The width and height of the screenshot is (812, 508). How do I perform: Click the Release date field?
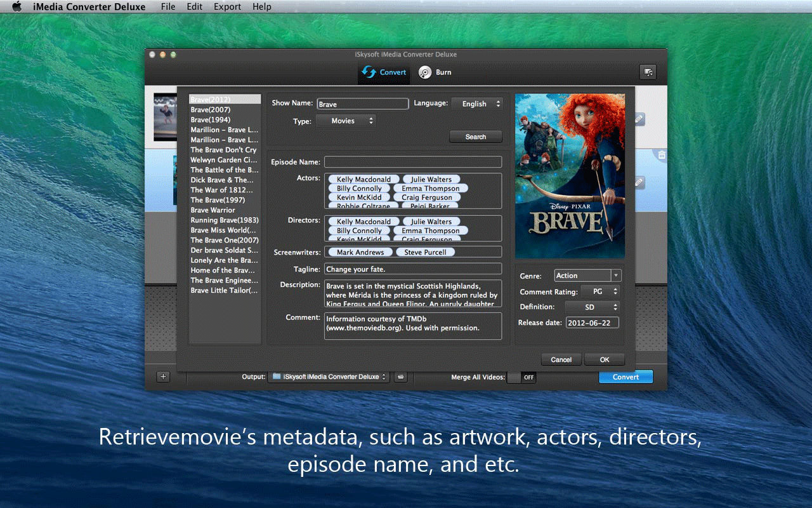(592, 323)
